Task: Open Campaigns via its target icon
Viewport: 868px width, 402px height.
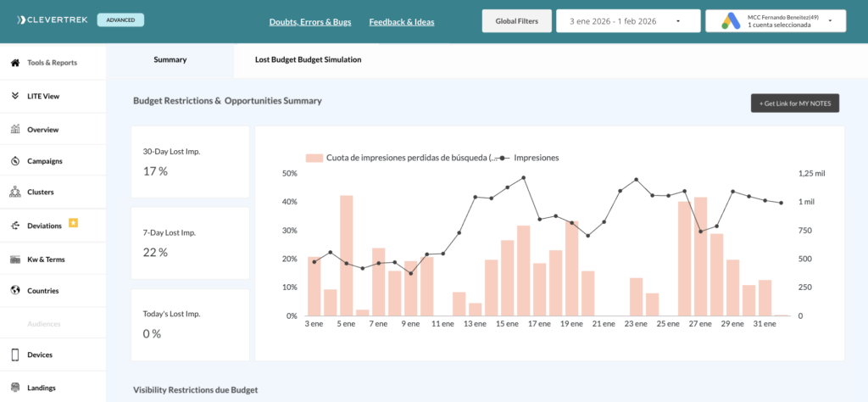Action: click(x=15, y=161)
